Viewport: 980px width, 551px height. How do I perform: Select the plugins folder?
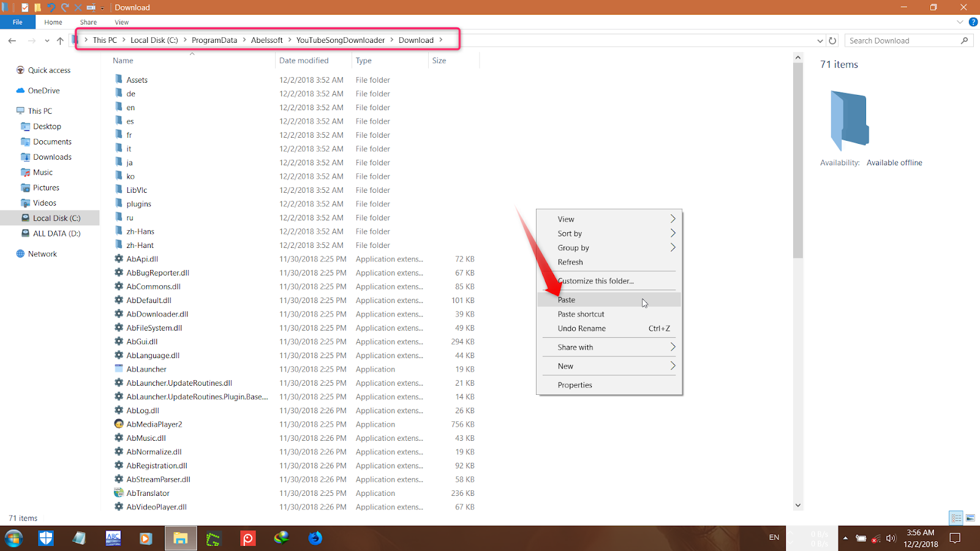[x=138, y=204]
